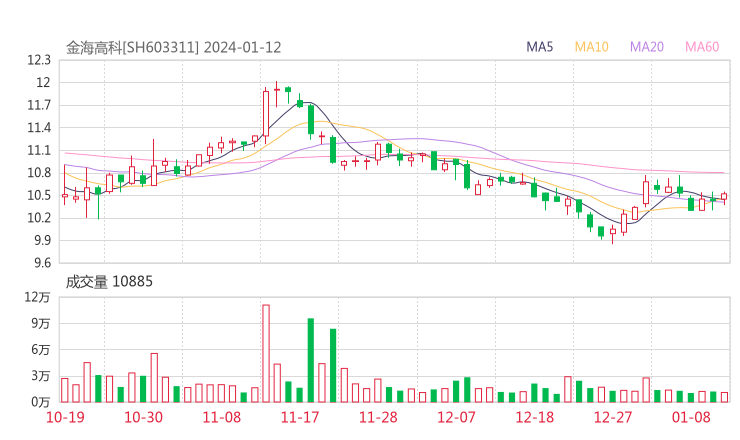Click the large red candlestick reaching 11.9
This screenshot has width=740, height=440.
(x=266, y=114)
